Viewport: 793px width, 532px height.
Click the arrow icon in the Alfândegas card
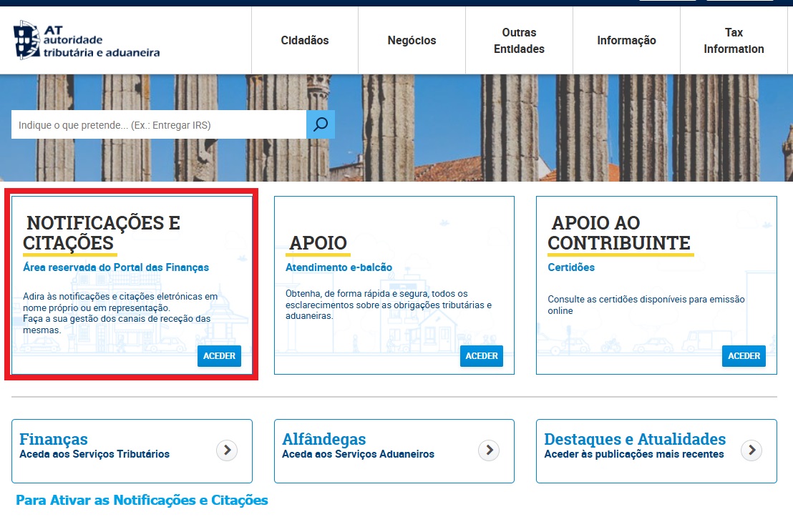tap(489, 450)
